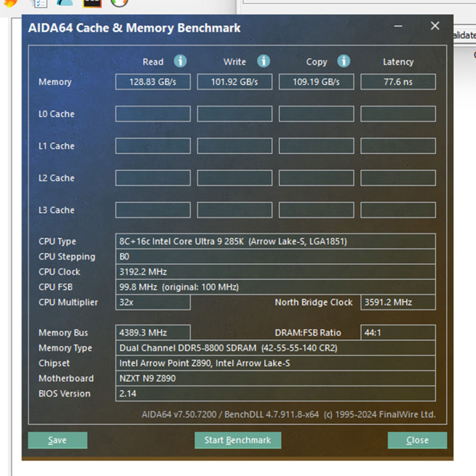Image resolution: width=476 pixels, height=476 pixels.
Task: Select the CPU Multiplier value 32x
Action: pos(153,302)
